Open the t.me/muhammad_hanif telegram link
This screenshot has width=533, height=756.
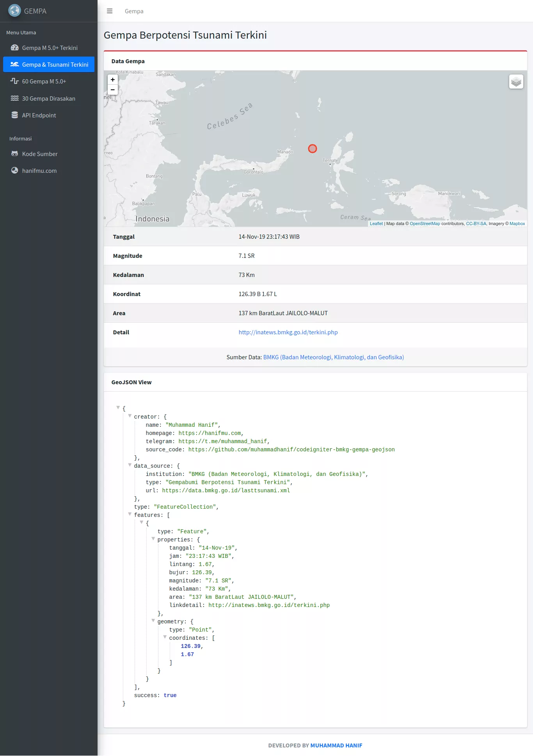[x=222, y=441]
